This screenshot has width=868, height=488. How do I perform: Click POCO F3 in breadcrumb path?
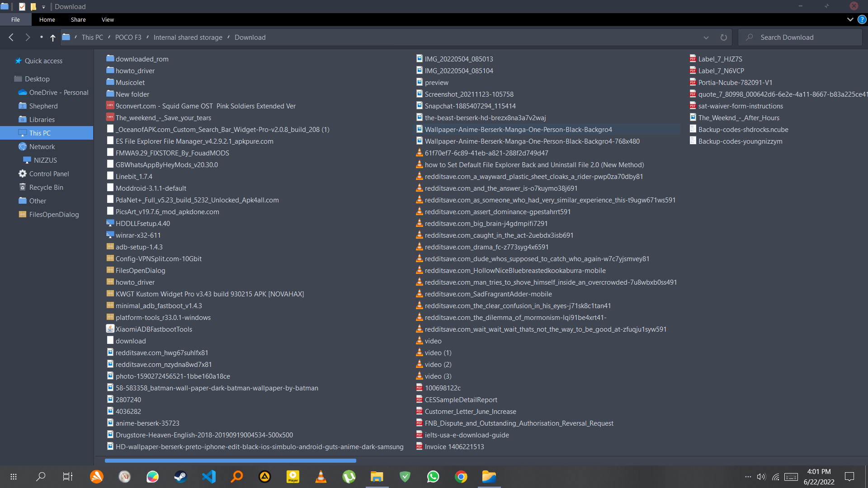tap(128, 38)
